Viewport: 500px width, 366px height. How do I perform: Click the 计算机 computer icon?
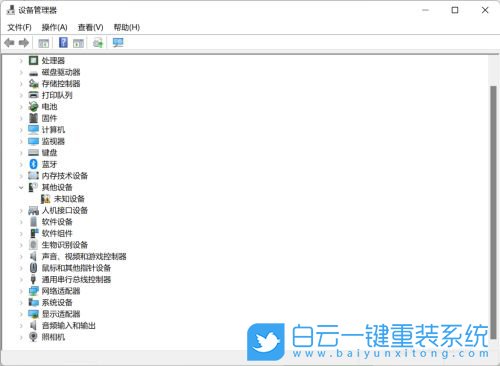click(33, 129)
